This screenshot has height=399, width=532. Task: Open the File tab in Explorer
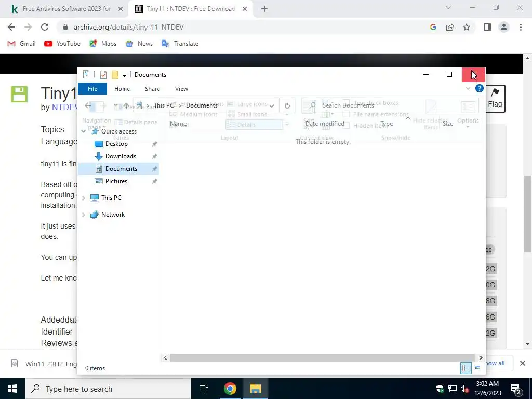(92, 88)
